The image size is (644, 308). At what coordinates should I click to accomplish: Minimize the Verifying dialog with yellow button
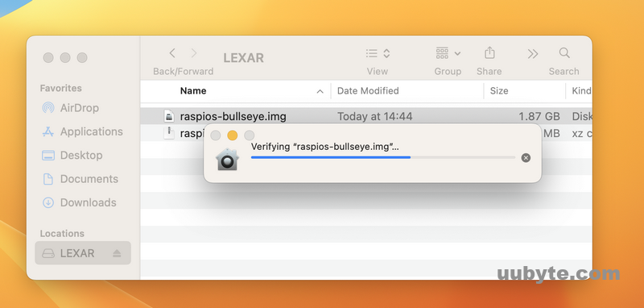tap(233, 135)
